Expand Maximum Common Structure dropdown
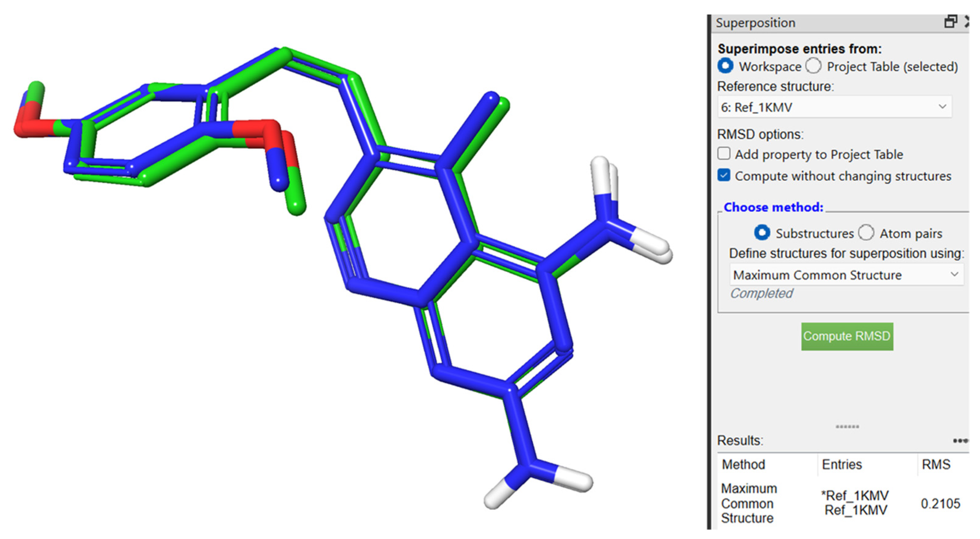The width and height of the screenshot is (980, 539). pos(846,275)
